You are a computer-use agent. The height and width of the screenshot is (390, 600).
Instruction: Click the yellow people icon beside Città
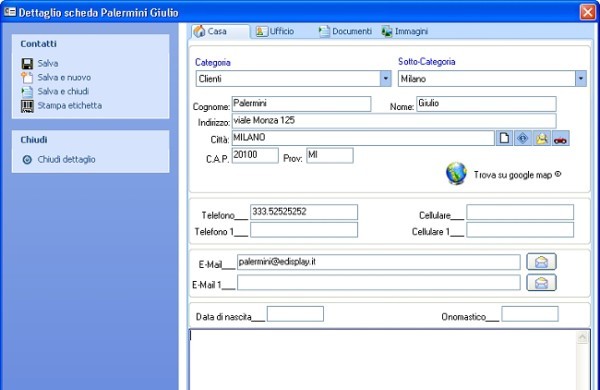click(x=541, y=138)
